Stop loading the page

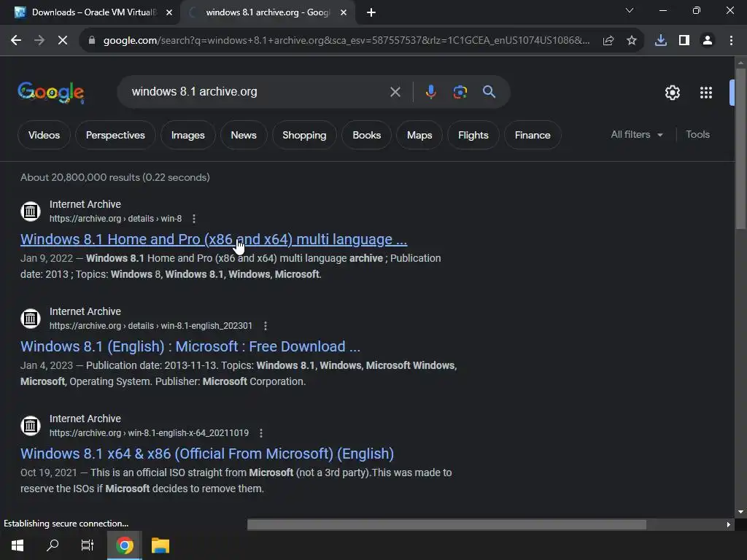(63, 41)
